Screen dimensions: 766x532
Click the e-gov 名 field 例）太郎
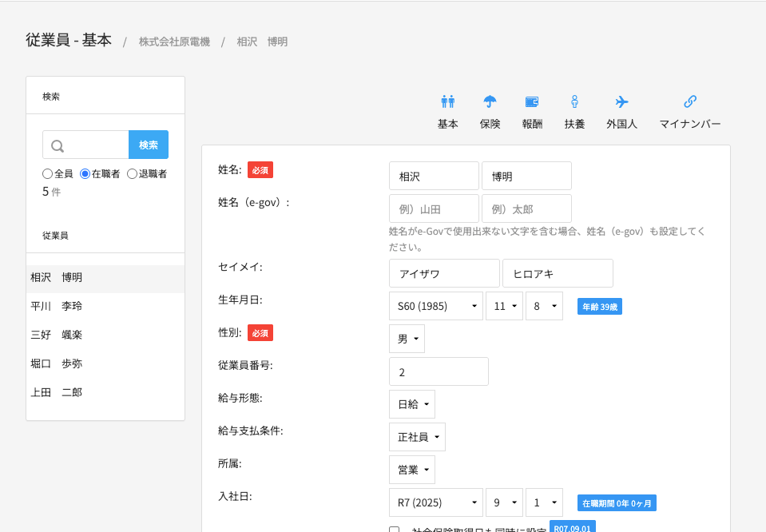tap(526, 208)
